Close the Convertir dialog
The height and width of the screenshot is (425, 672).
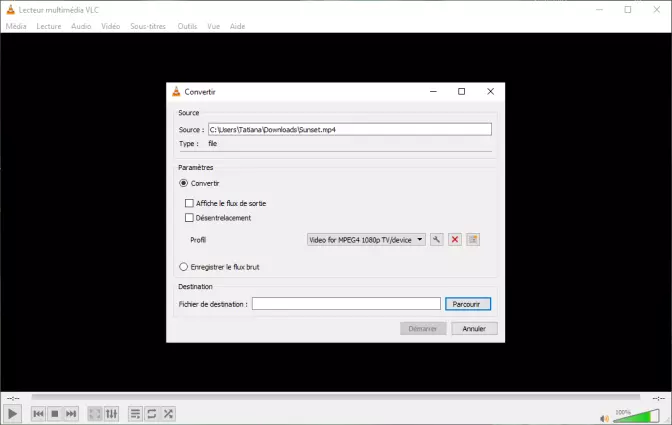(x=490, y=91)
